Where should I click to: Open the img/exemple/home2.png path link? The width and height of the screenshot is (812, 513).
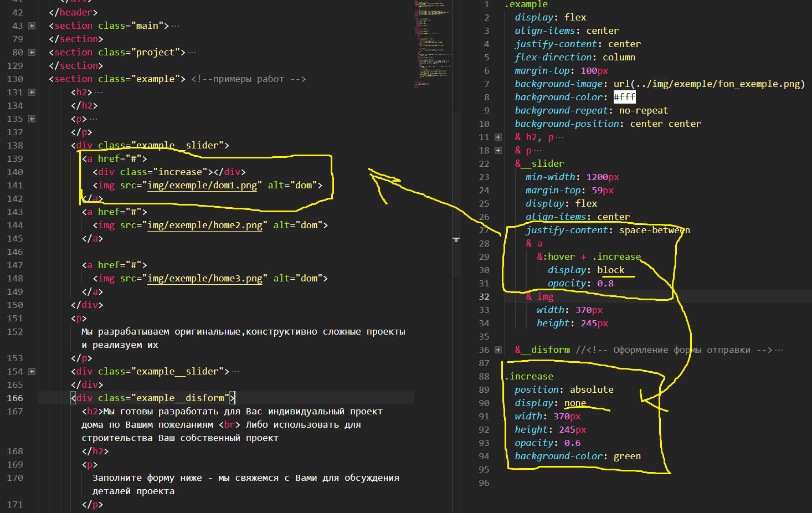[205, 225]
